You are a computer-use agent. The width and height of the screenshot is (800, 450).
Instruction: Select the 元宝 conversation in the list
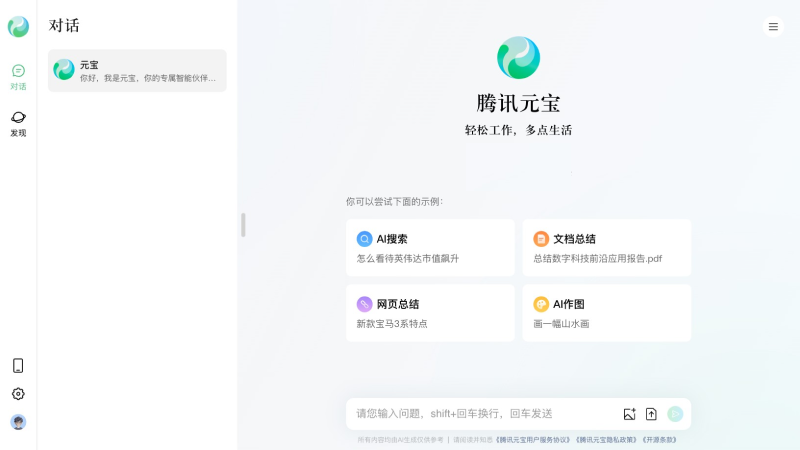click(x=137, y=70)
